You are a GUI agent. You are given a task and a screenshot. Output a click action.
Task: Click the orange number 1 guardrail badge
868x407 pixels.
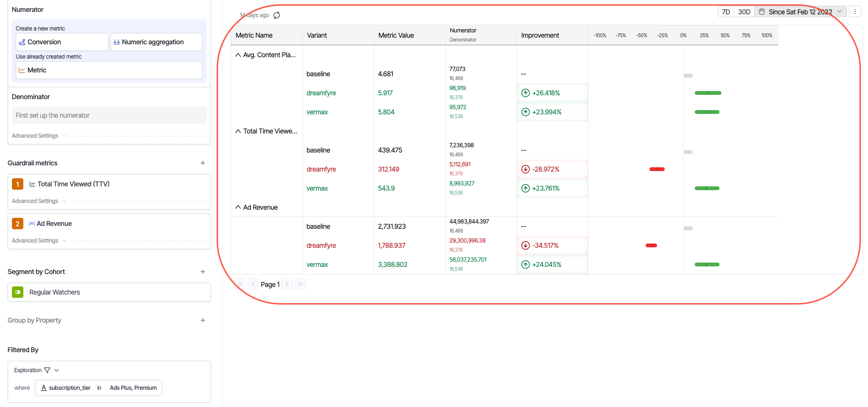point(18,184)
